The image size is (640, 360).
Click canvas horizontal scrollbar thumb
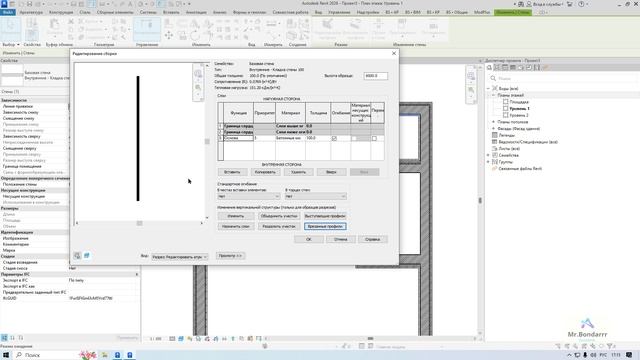coord(370,338)
